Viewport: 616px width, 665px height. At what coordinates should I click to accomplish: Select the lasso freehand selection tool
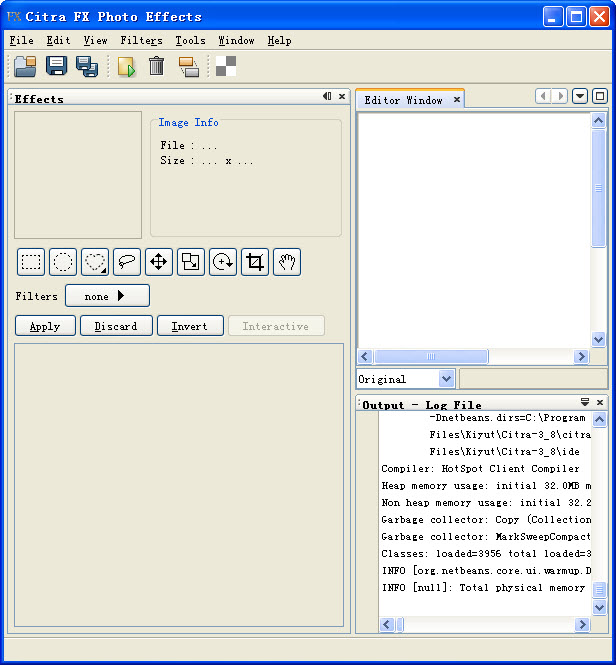(x=127, y=262)
